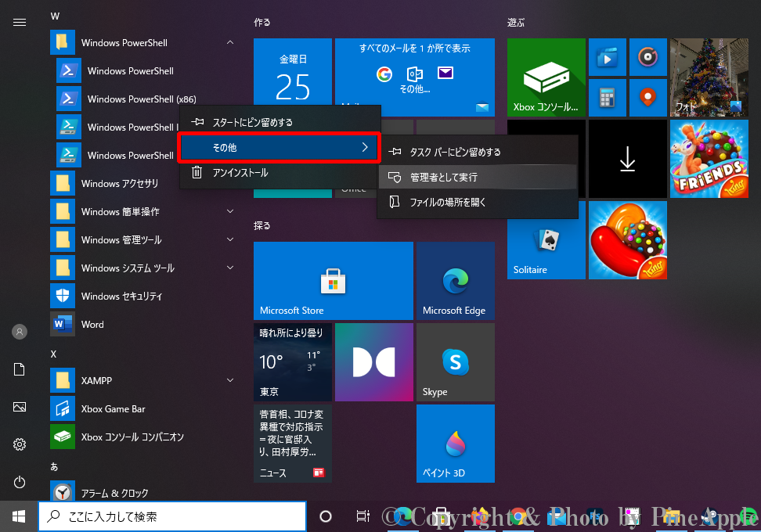Viewport: 761px width, 532px height.
Task: Launch the Skype tile
Action: click(455, 362)
